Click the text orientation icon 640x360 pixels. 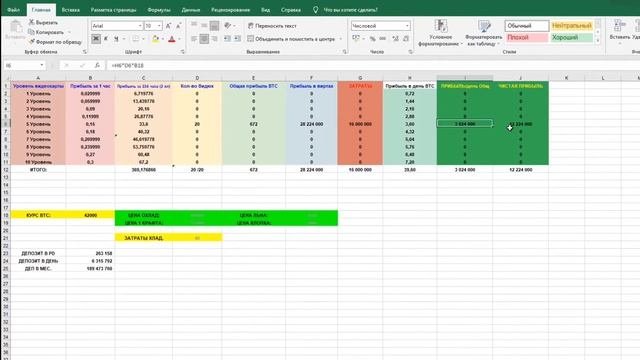(228, 25)
